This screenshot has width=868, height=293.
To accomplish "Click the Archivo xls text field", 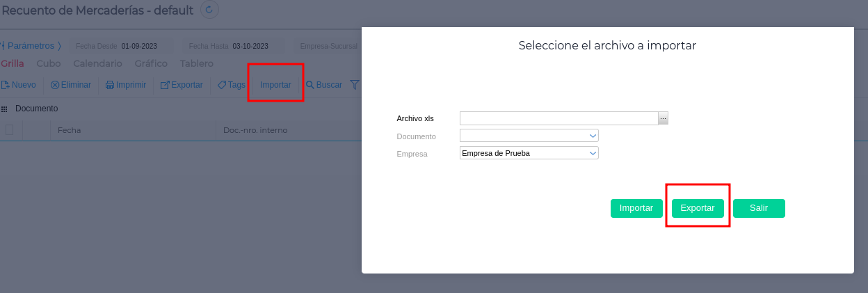I will coord(558,118).
